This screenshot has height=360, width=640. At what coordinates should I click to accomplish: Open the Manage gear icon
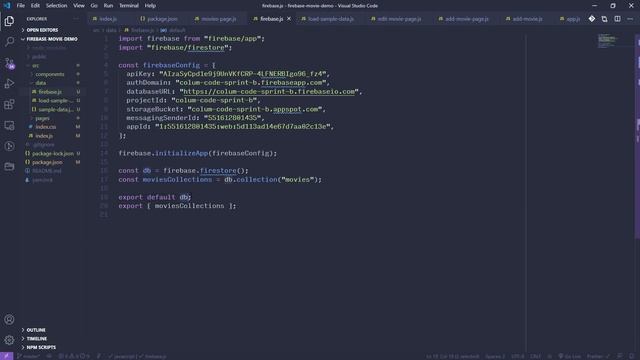pyautogui.click(x=9, y=340)
